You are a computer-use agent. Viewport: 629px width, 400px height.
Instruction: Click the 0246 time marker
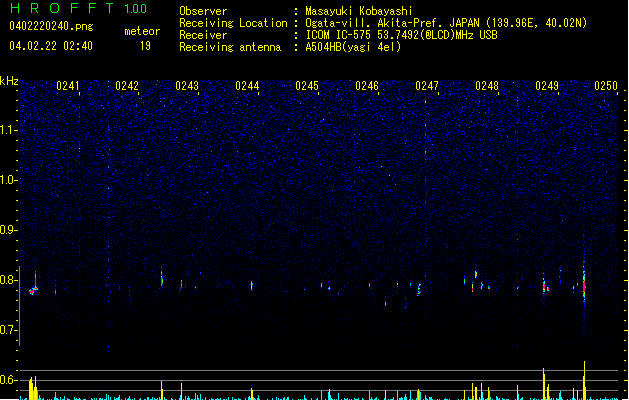pos(367,86)
